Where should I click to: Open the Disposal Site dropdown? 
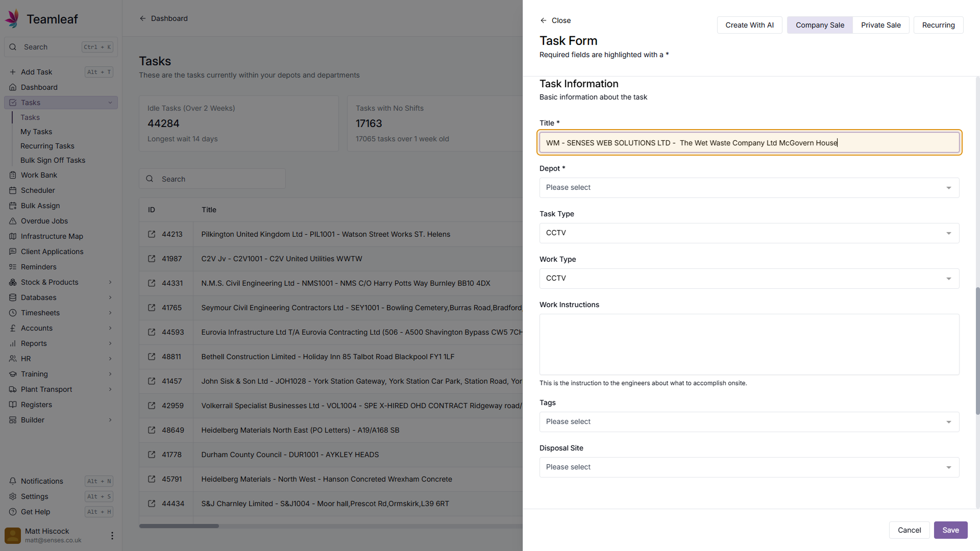point(749,467)
